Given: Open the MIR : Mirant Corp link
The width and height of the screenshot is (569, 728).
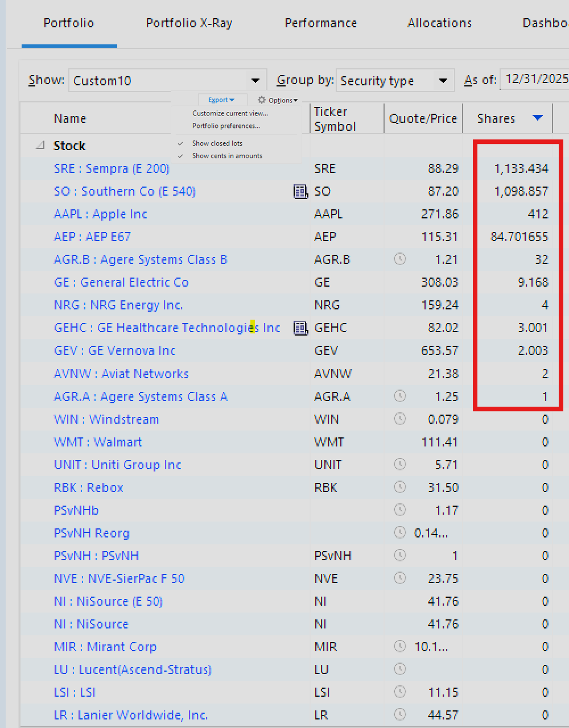Looking at the screenshot, I should pyautogui.click(x=105, y=647).
